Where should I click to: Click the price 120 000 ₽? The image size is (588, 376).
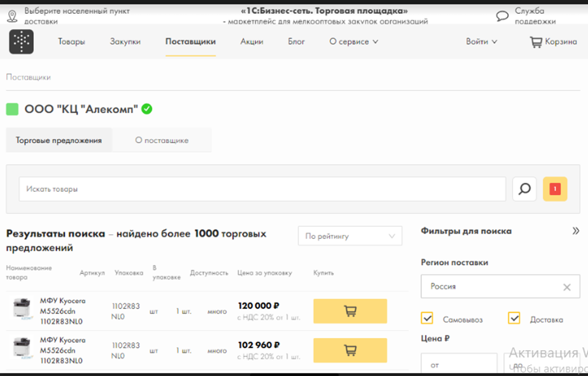tap(259, 306)
